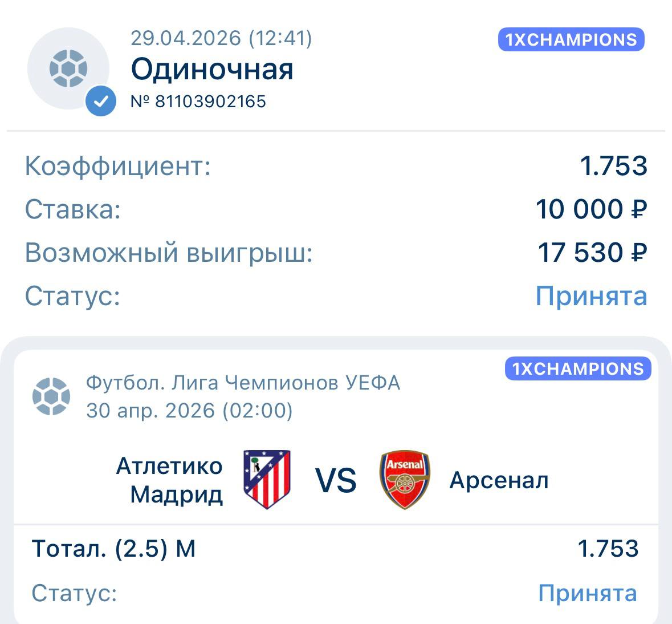Tap the 1XCHAMPIONS badge on match card
The width and height of the screenshot is (672, 624).
(x=577, y=368)
